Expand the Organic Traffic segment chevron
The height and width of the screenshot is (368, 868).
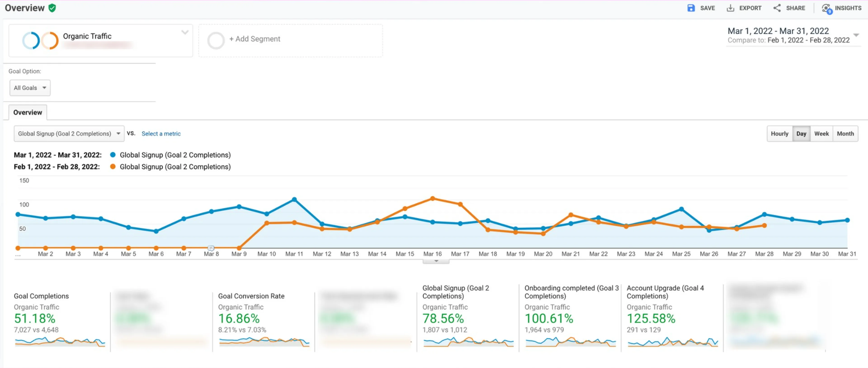tap(185, 32)
